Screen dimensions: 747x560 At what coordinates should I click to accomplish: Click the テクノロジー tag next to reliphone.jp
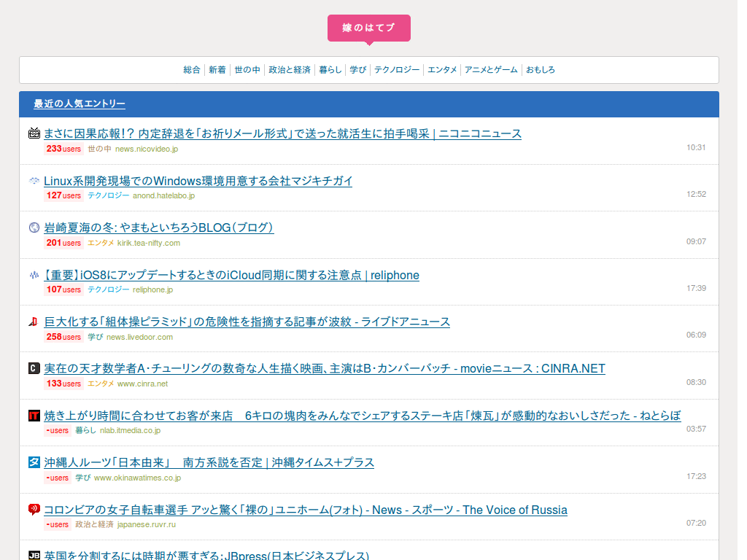coord(108,289)
